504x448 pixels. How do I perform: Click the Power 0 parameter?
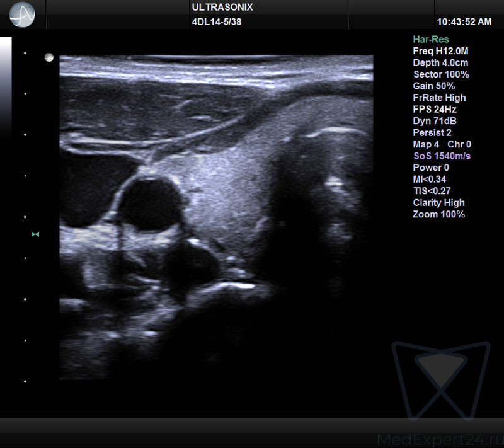click(431, 168)
